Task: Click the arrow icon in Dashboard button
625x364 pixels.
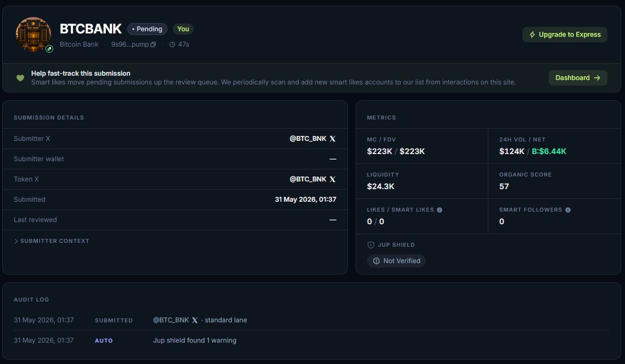Action: [x=596, y=78]
